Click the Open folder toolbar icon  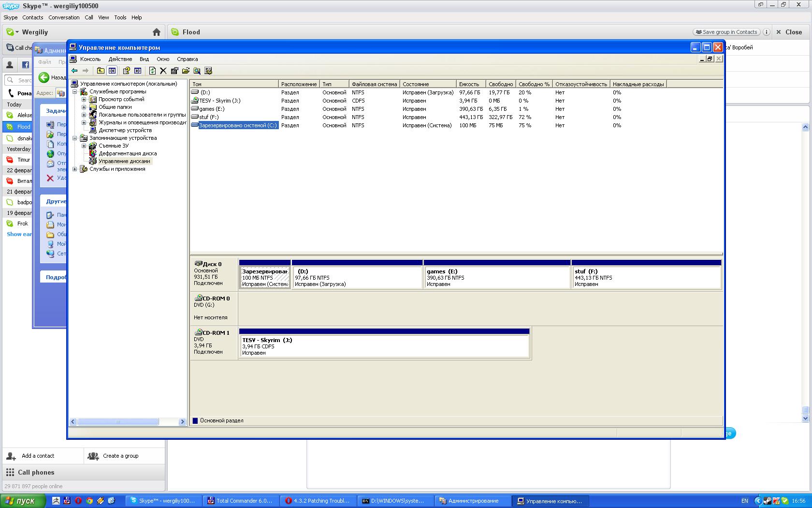point(186,71)
